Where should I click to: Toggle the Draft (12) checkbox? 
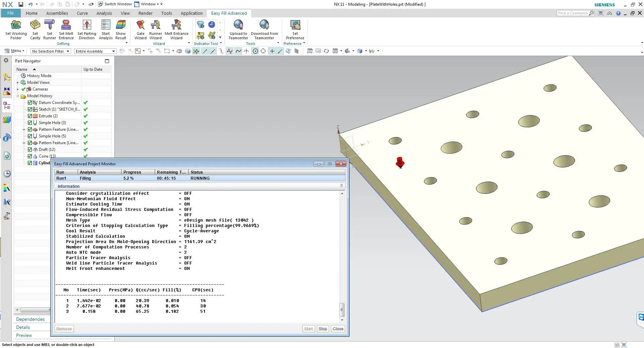pyautogui.click(x=30, y=150)
